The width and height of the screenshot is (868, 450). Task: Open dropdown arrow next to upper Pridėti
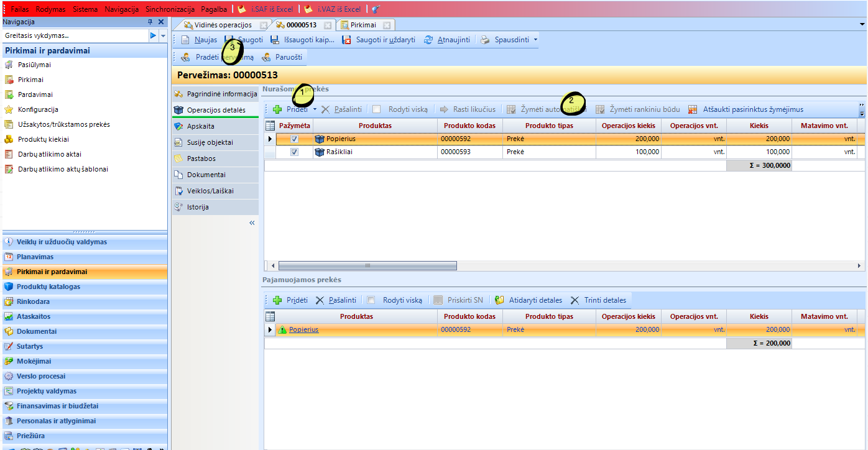point(315,109)
